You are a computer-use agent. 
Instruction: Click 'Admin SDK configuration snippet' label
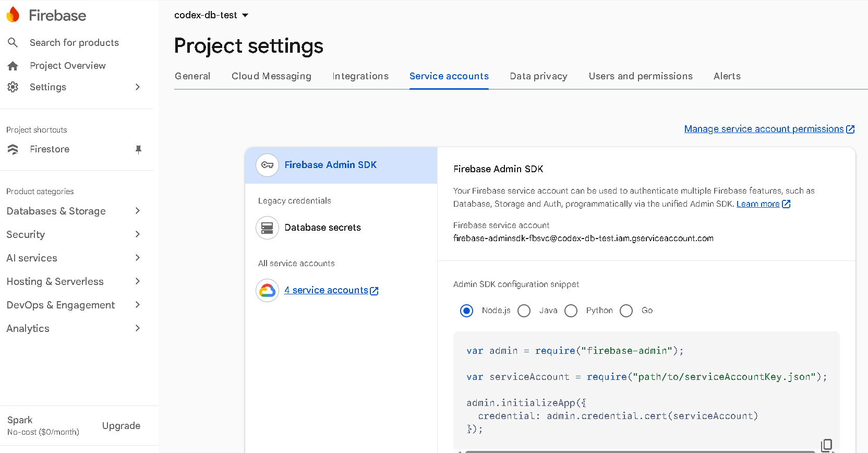click(x=516, y=284)
